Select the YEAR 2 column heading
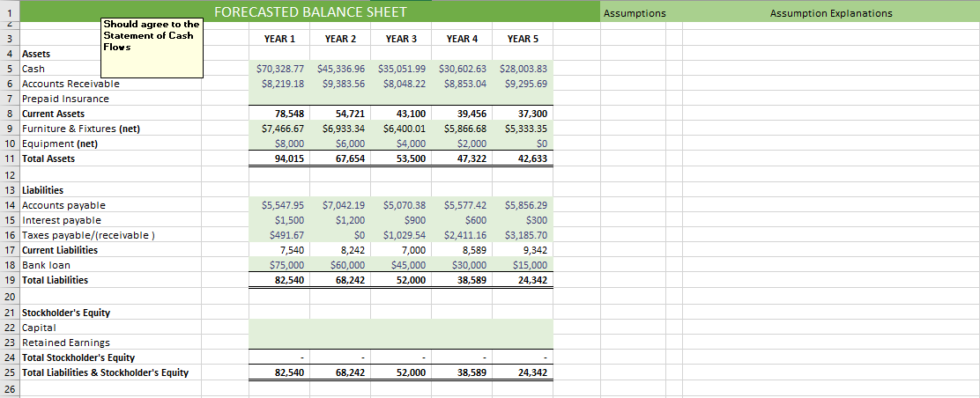 pos(340,39)
